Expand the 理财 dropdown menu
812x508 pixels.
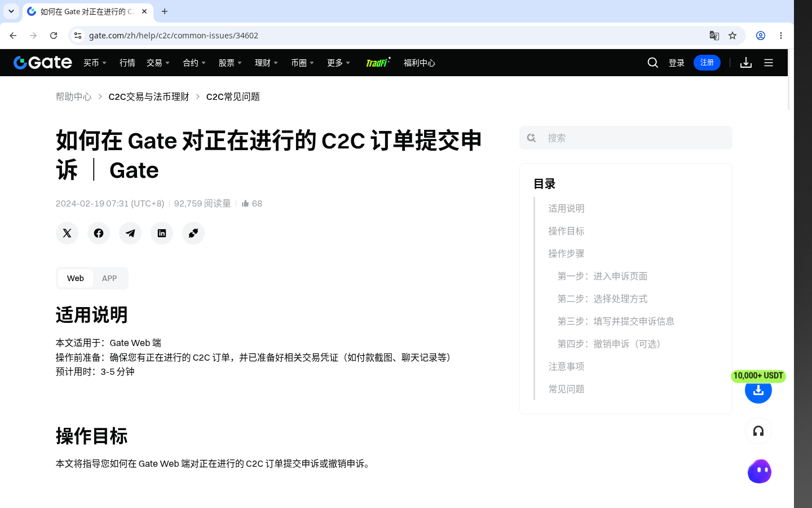pos(267,63)
